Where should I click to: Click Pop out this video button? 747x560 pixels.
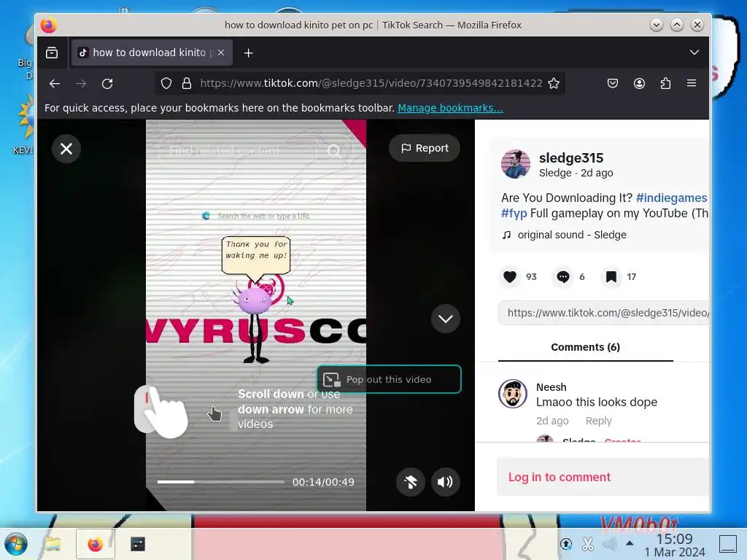click(389, 379)
